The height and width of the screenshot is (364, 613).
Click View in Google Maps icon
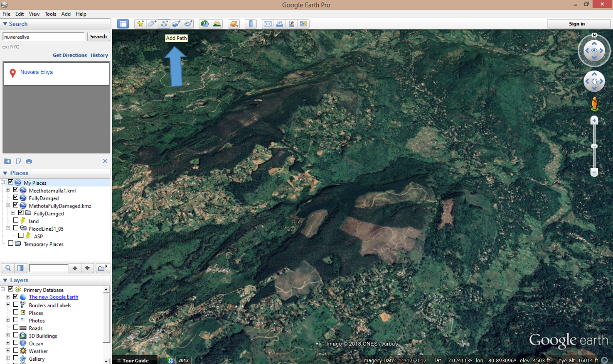304,24
